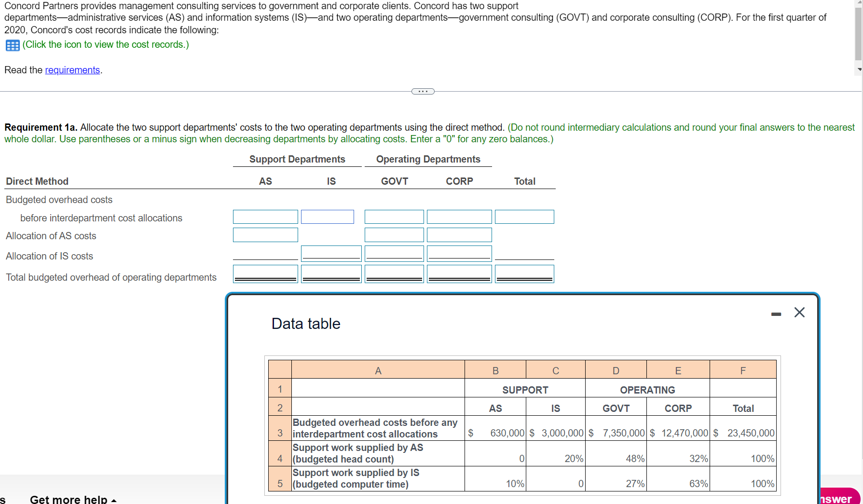Click the IS budgeted overhead input box
This screenshot has width=863, height=504.
click(327, 217)
